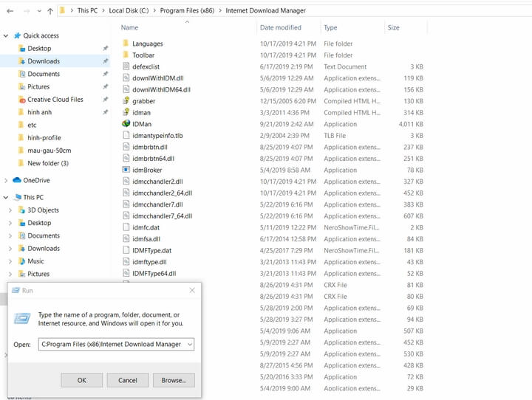Select idmantypeinfo.tlb file icon

pyautogui.click(x=126, y=135)
